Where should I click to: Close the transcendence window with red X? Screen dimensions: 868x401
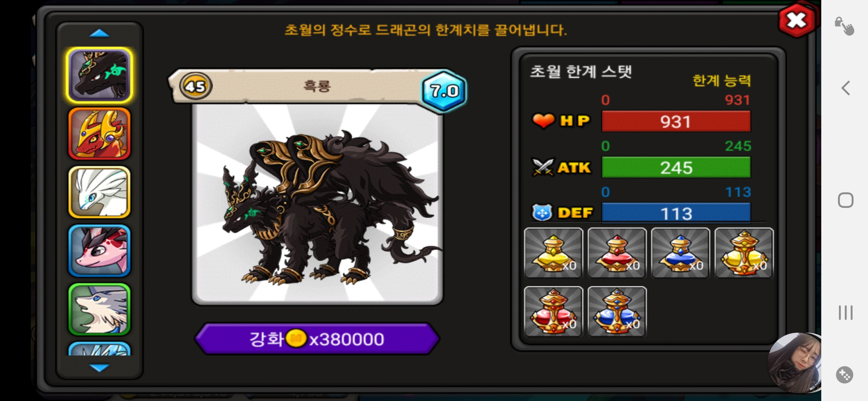pyautogui.click(x=796, y=20)
